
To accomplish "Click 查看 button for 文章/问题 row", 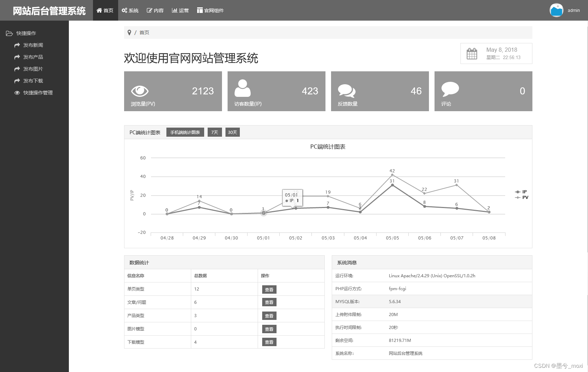I will pos(269,302).
